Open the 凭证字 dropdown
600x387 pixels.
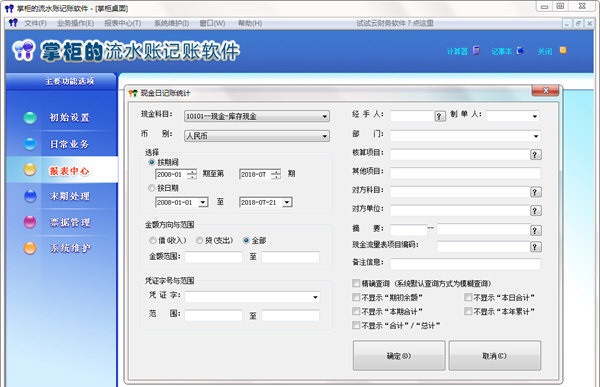pyautogui.click(x=253, y=297)
